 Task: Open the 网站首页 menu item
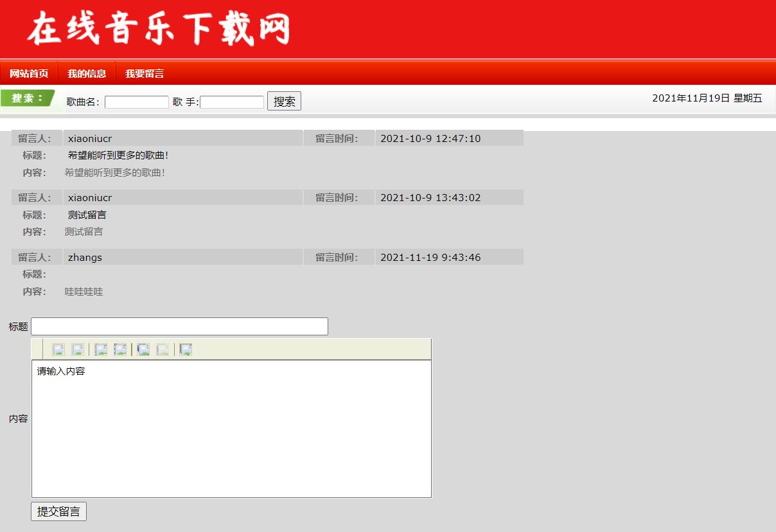[x=30, y=73]
